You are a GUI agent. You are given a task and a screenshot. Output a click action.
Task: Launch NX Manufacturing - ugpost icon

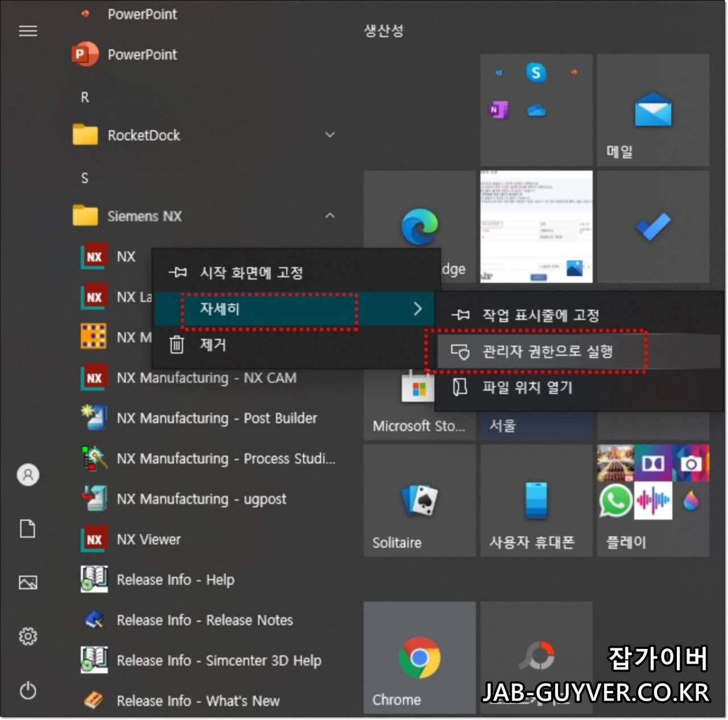[93, 499]
